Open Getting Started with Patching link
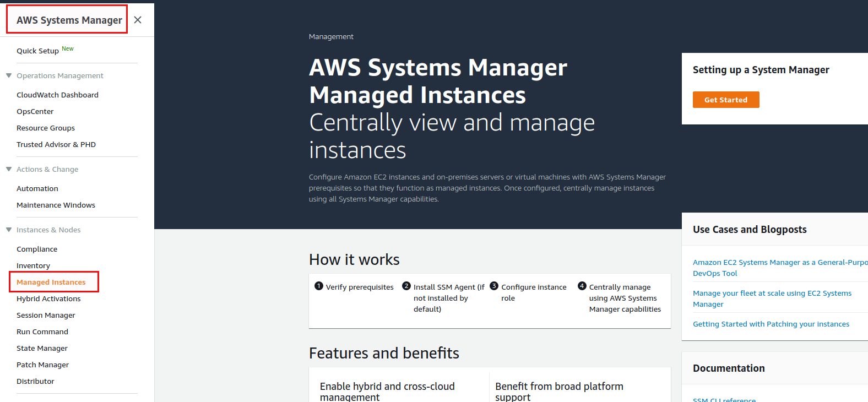Image resolution: width=868 pixels, height=402 pixels. 771,324
